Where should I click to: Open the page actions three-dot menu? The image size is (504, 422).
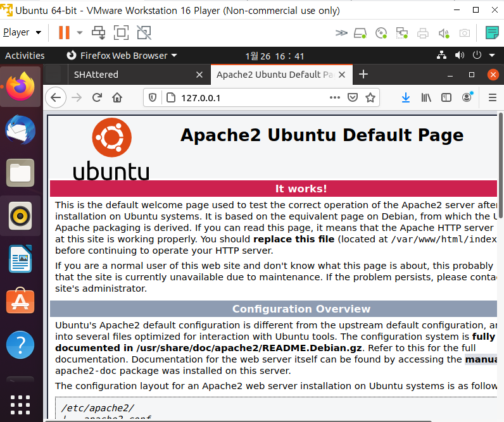[334, 97]
